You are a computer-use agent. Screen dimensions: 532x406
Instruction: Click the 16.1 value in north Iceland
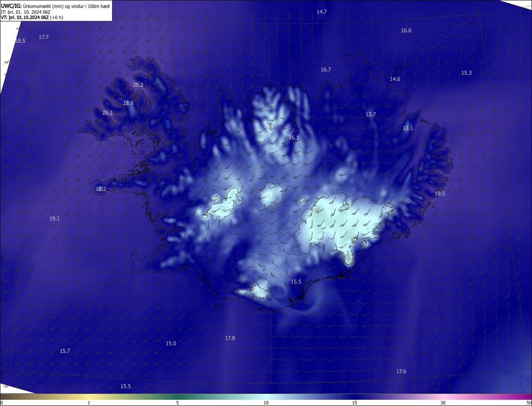point(294,138)
